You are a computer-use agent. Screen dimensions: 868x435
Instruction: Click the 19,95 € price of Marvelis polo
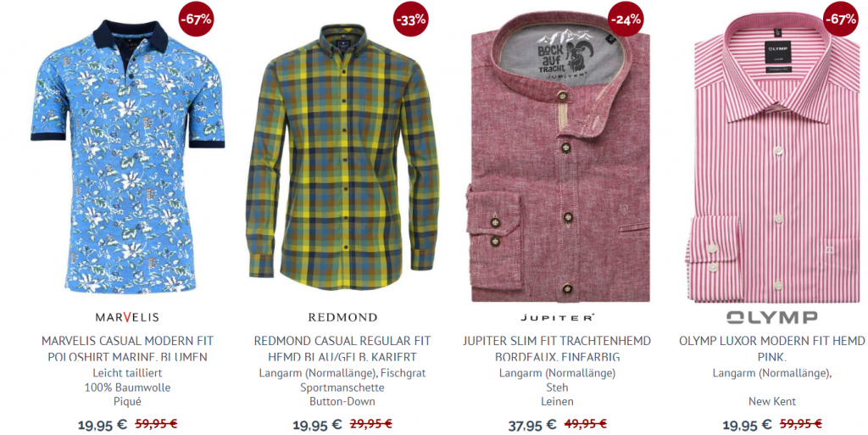(103, 425)
